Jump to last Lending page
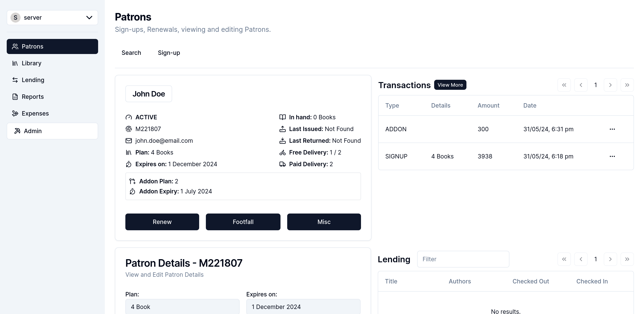Image resolution: width=644 pixels, height=314 pixels. pyautogui.click(x=627, y=259)
